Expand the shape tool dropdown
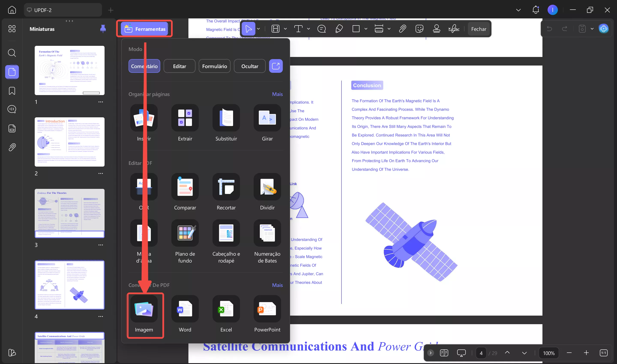The width and height of the screenshot is (617, 364). click(x=366, y=29)
